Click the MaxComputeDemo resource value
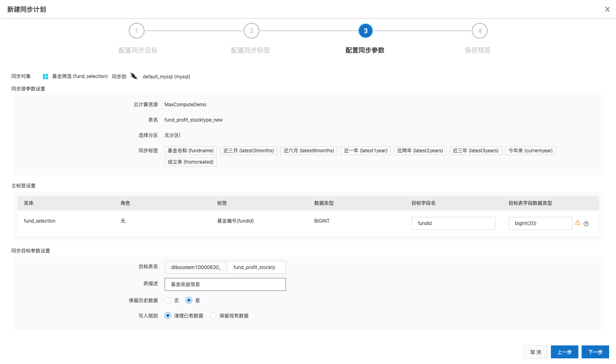 (185, 105)
